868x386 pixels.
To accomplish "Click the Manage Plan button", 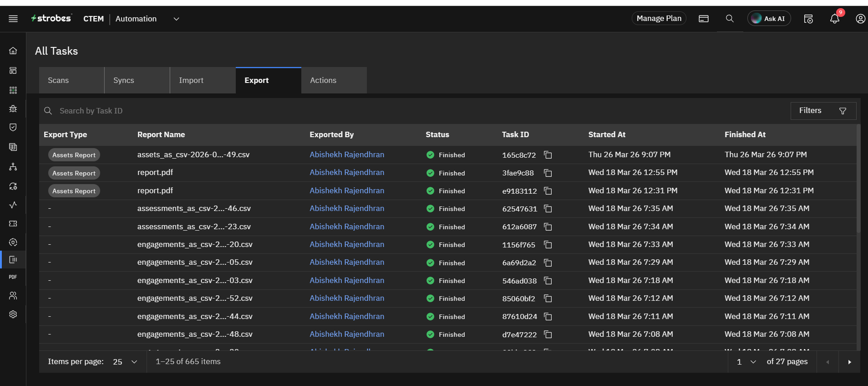I will coord(659,18).
